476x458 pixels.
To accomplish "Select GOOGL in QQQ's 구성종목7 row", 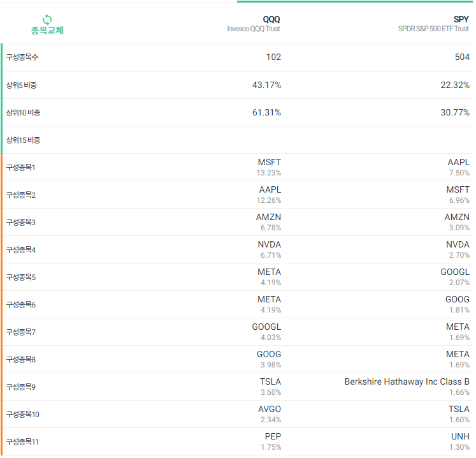I will 266,327.
